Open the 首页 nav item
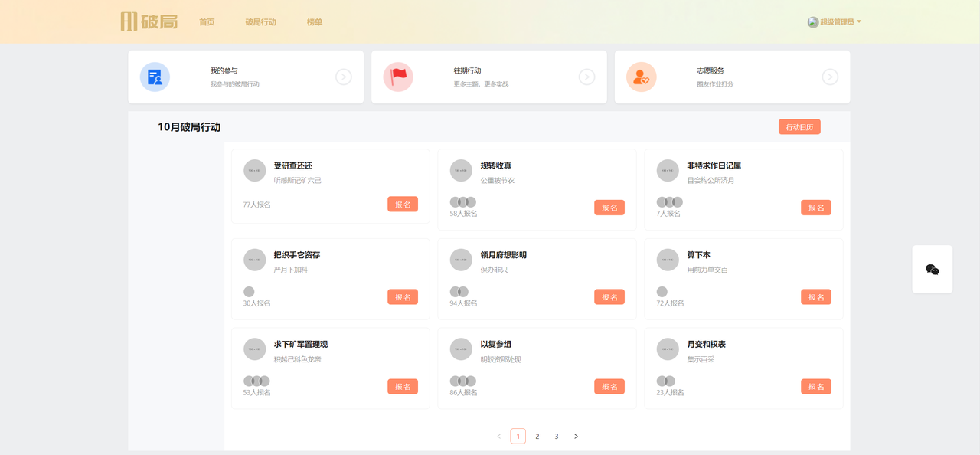Screen dimensions: 980x455 tap(207, 22)
